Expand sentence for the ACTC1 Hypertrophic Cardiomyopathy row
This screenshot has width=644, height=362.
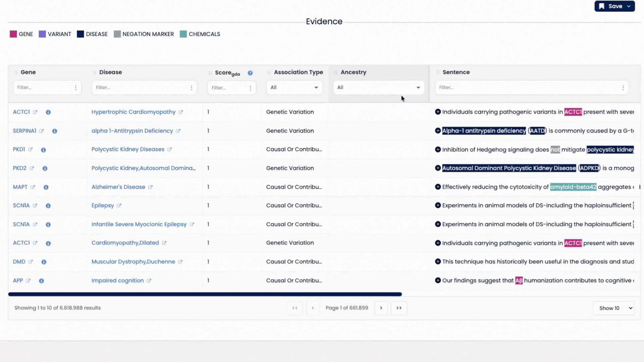[x=438, y=112]
